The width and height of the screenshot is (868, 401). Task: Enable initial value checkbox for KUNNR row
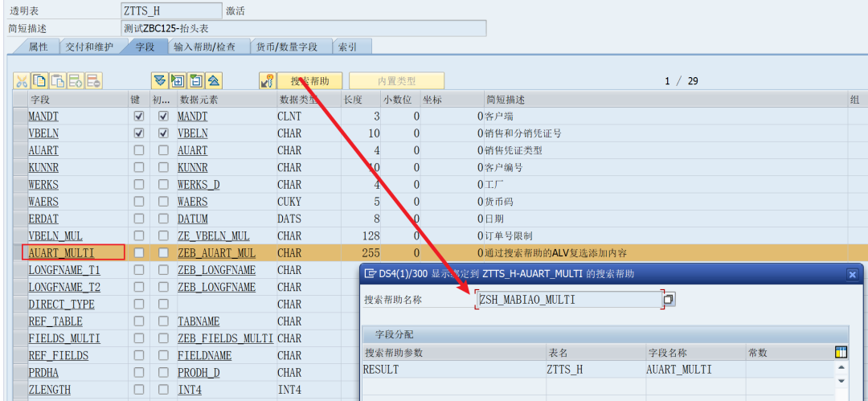click(x=163, y=168)
